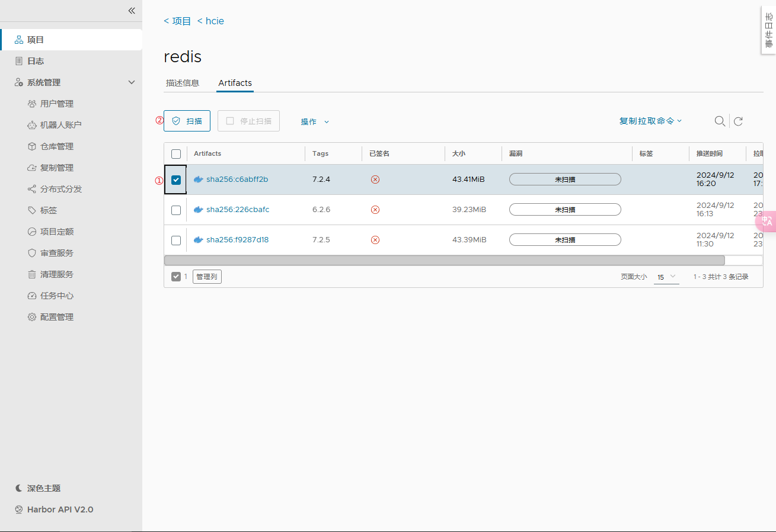Image resolution: width=776 pixels, height=532 pixels.
Task: Select the Artifacts tab
Action: click(235, 83)
